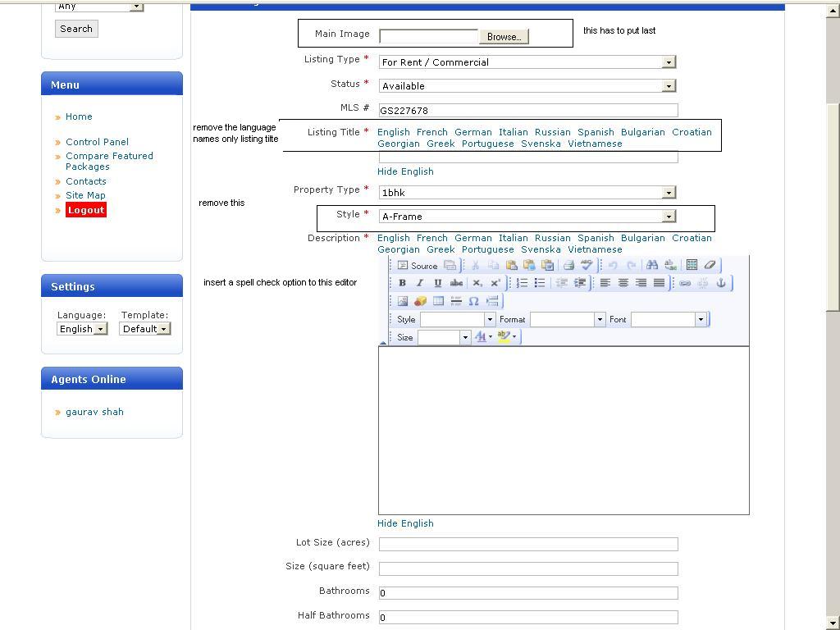The image size is (840, 630).
Task: Click the red Logout link
Action: [x=85, y=210]
